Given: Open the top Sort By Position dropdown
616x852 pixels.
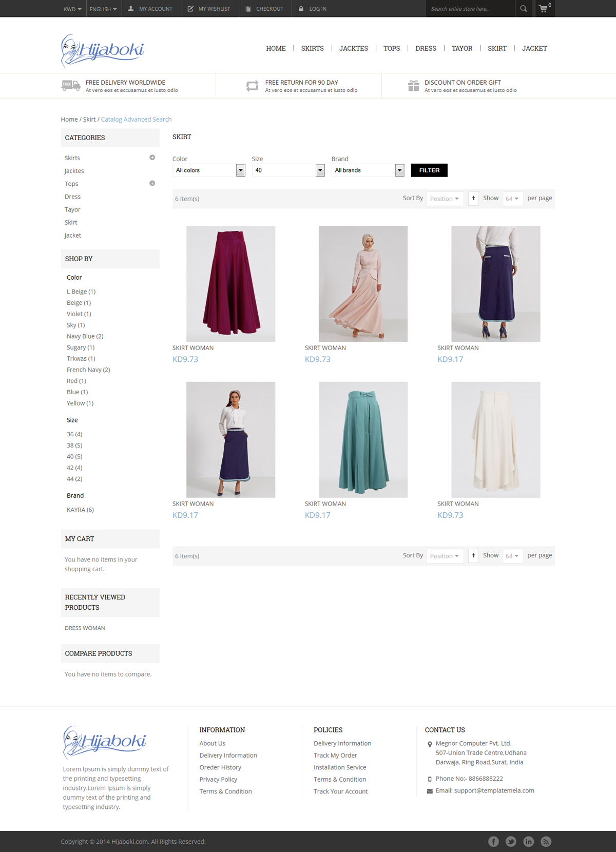Looking at the screenshot, I should tap(445, 199).
